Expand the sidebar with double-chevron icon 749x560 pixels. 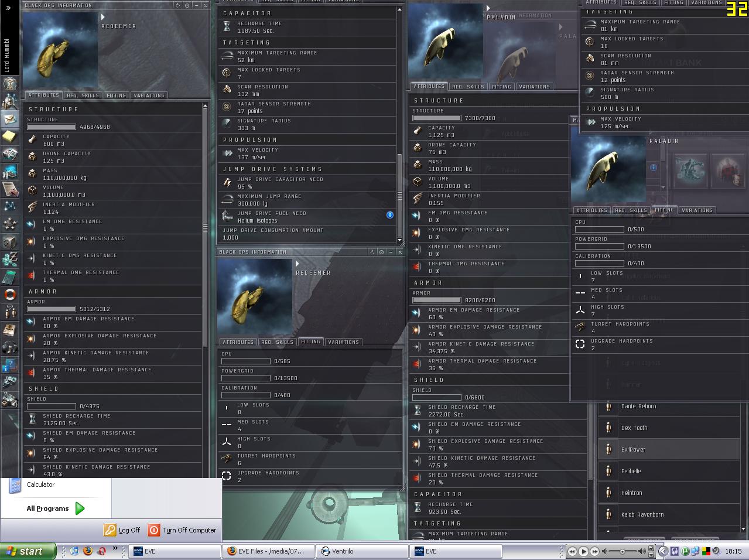(x=9, y=8)
